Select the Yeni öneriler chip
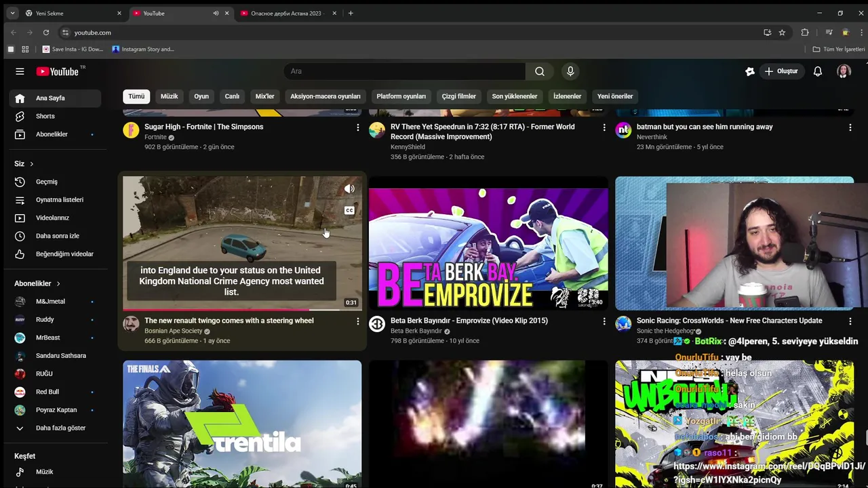Screen dimensions: 868x488 click(x=615, y=96)
